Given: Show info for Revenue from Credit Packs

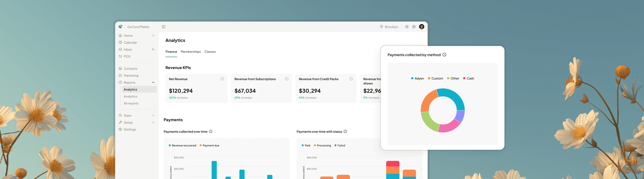Looking at the screenshot, I should (x=351, y=79).
